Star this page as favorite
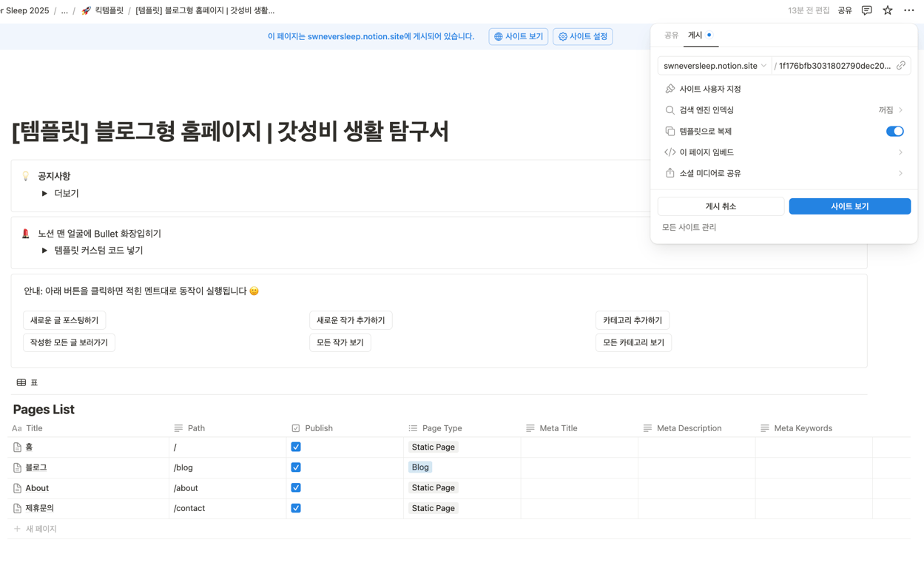Image resolution: width=924 pixels, height=568 pixels. point(887,10)
